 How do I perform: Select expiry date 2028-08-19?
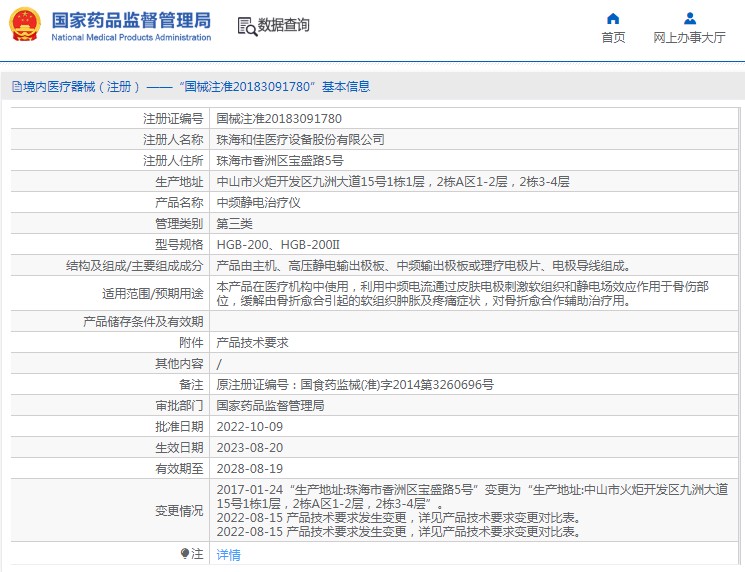pos(249,468)
